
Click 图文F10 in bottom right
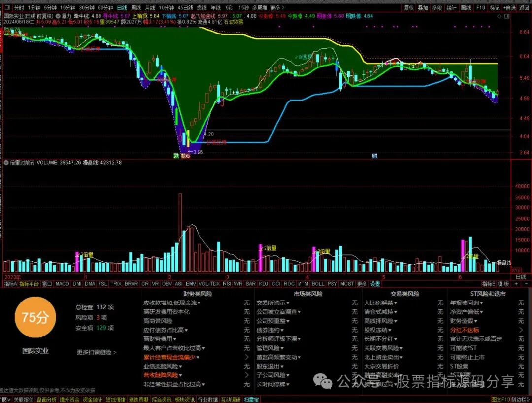coord(501,400)
